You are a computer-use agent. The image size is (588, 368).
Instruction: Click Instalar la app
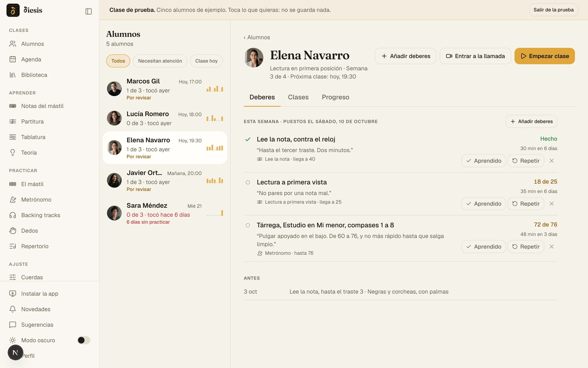coord(49,294)
